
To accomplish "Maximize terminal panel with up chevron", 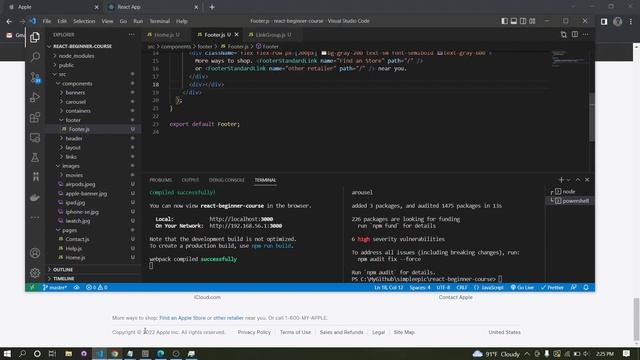I will [x=578, y=180].
